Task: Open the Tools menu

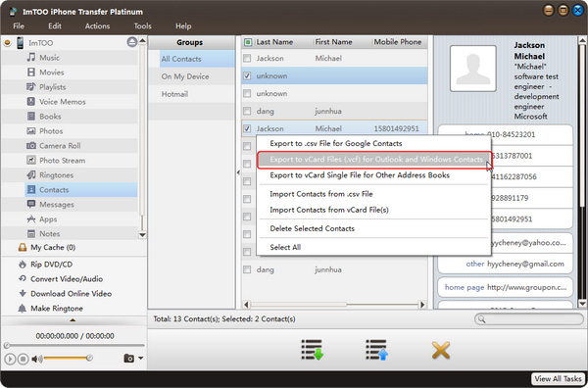Action: [x=142, y=25]
